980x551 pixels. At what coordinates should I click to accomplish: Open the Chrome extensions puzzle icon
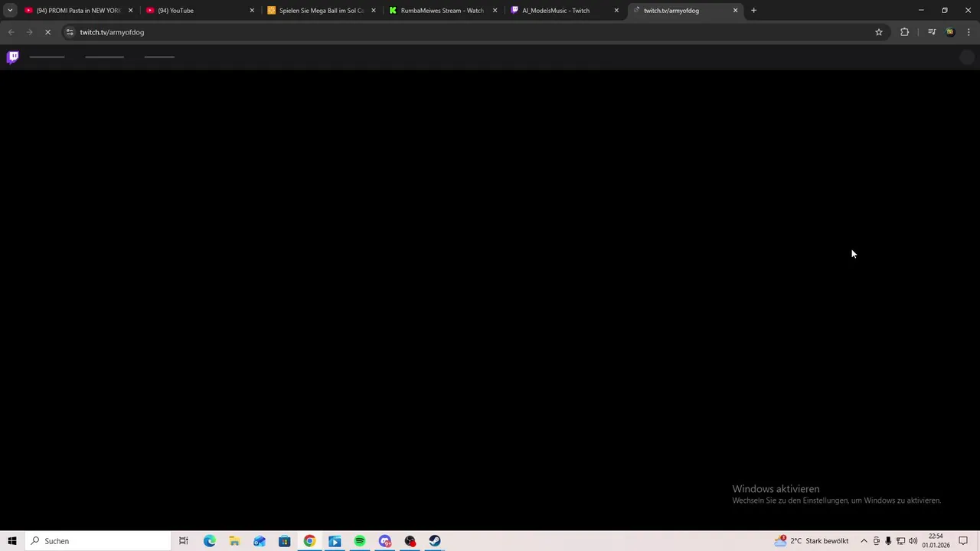904,32
